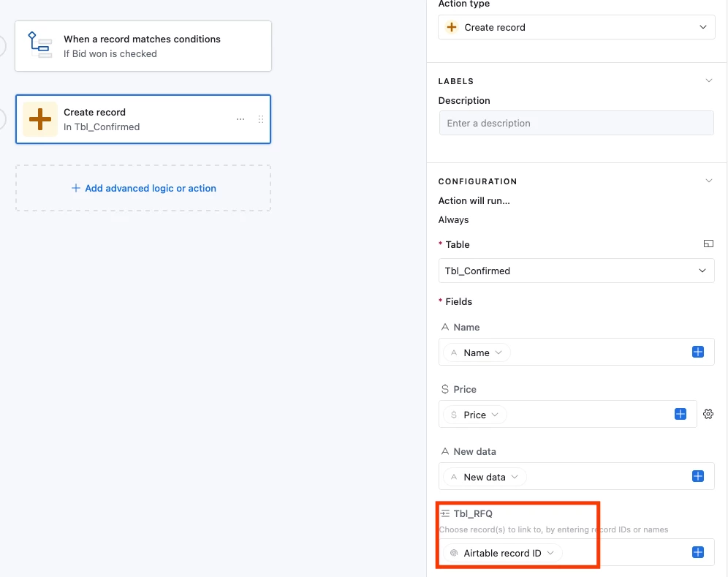Click the Enter a description field

click(x=576, y=123)
